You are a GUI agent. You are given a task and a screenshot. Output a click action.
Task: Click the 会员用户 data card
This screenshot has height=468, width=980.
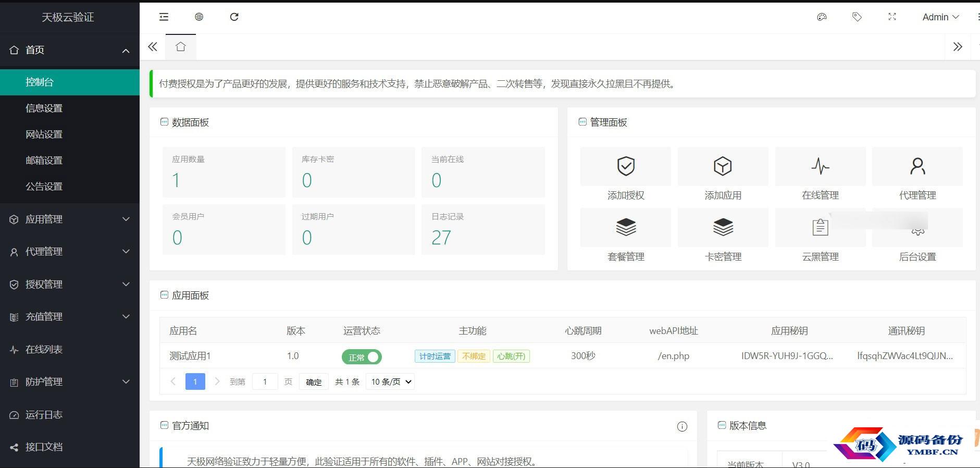224,229
